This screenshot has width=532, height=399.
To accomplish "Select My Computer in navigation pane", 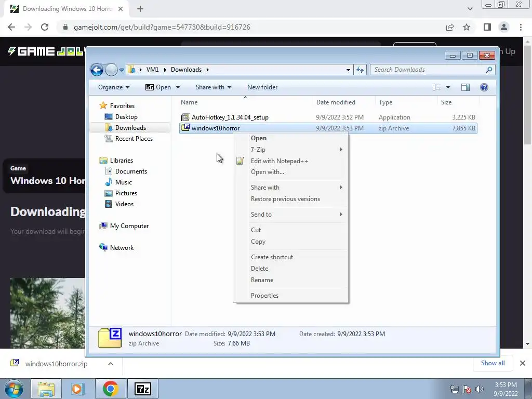I will coord(129,226).
